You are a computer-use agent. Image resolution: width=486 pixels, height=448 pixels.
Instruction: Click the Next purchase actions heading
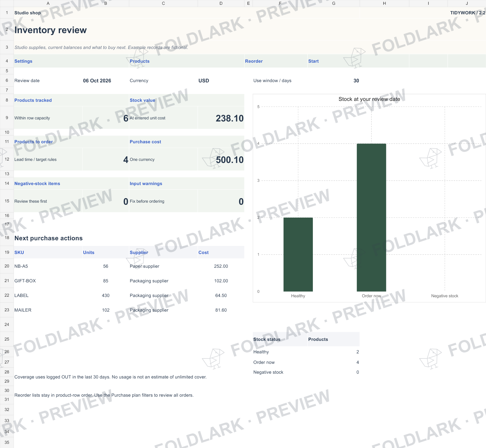point(48,238)
